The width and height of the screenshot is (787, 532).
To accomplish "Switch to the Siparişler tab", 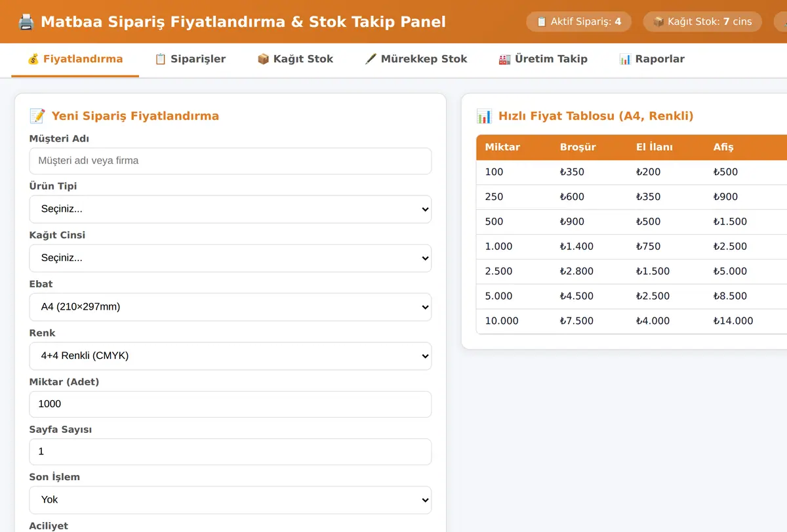I will tap(190, 60).
